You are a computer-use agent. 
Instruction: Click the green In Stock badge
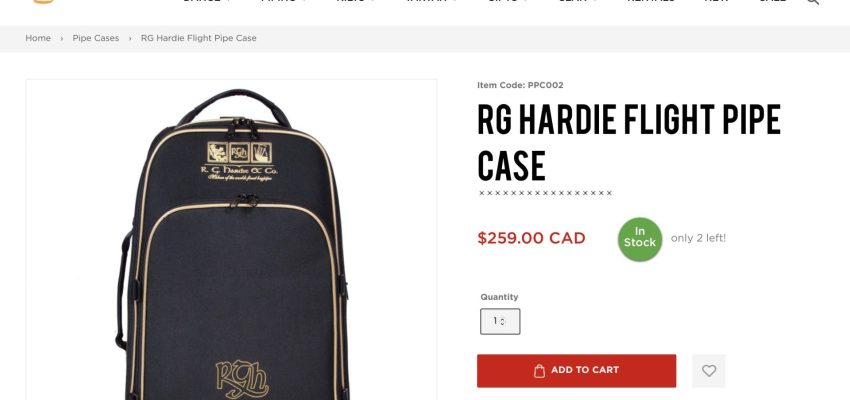[640, 239]
